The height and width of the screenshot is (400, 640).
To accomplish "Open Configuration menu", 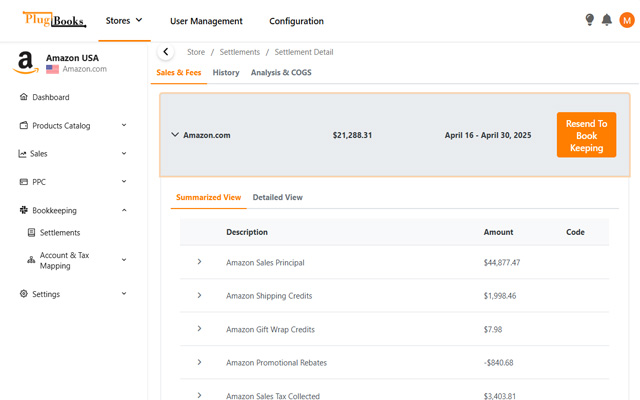I will point(296,21).
